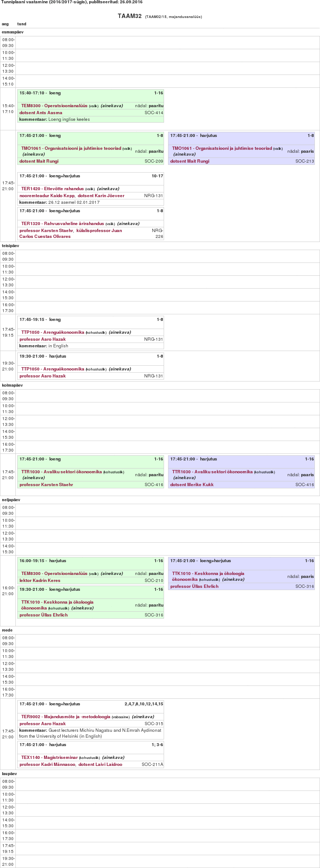Click the esmaspäev day header row
The image size is (320, 868).
(x=13, y=32)
